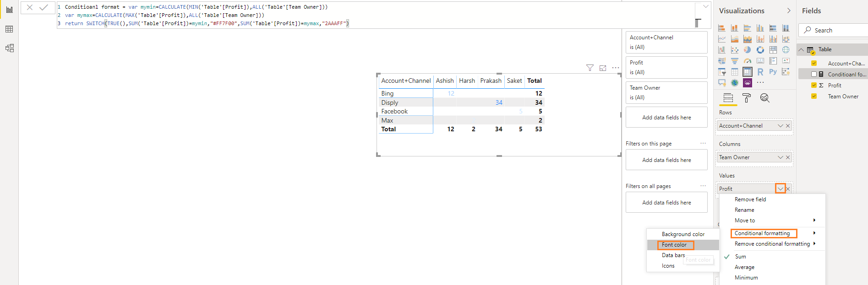Select the funnel chart visual

pyautogui.click(x=735, y=61)
